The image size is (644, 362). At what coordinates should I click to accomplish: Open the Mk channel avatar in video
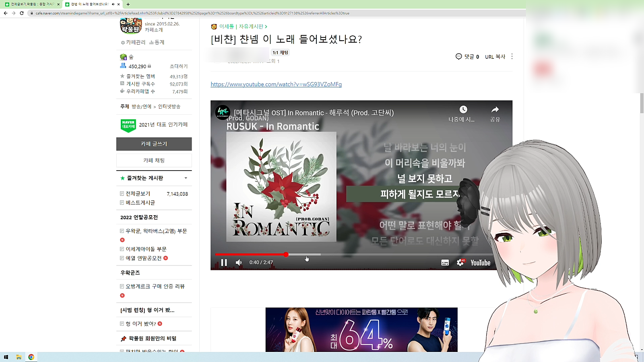coord(223,112)
